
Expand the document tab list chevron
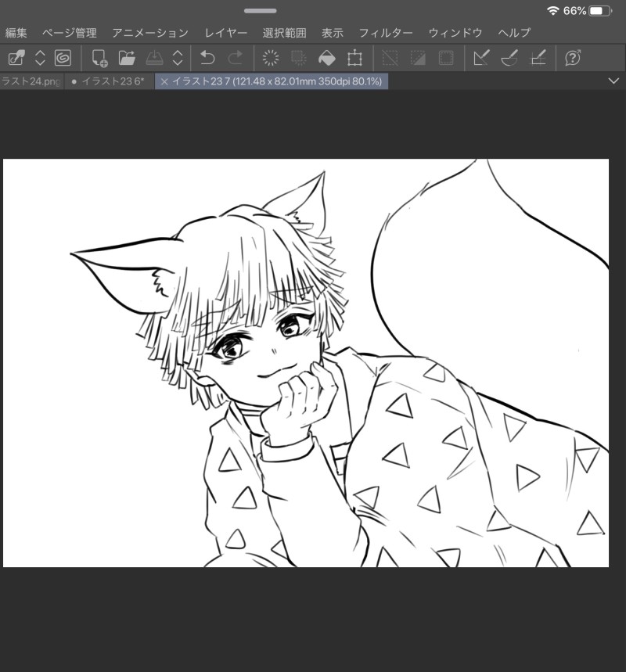(613, 81)
